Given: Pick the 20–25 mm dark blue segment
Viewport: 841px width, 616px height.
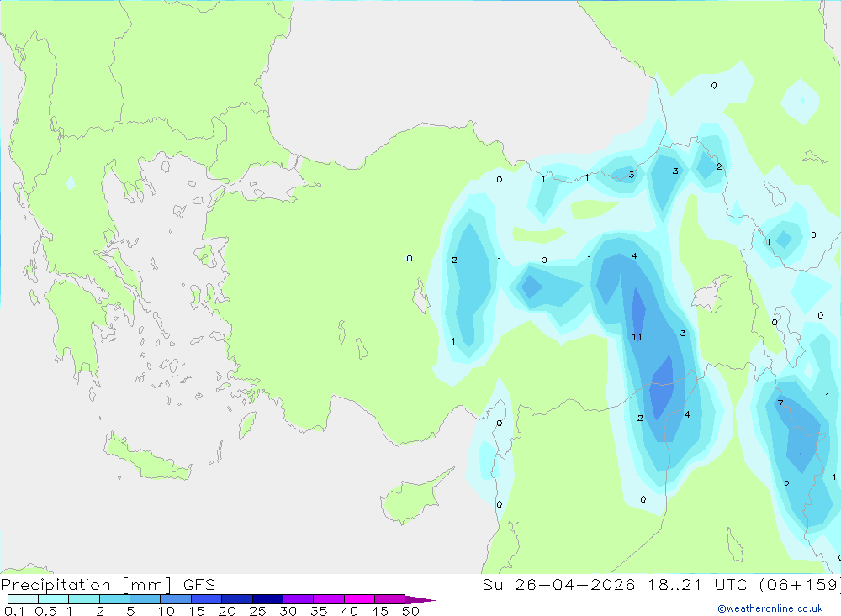Looking at the screenshot, I should tap(237, 599).
